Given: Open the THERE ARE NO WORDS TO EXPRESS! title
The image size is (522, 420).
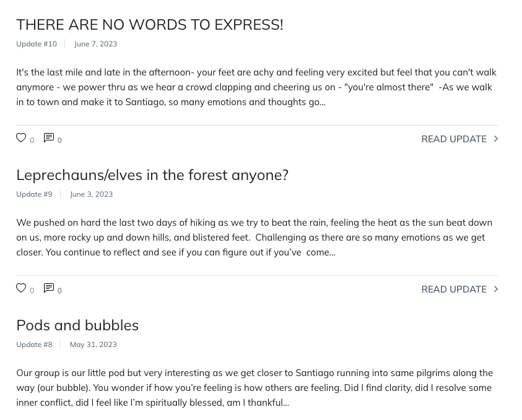Looking at the screenshot, I should coord(150,25).
